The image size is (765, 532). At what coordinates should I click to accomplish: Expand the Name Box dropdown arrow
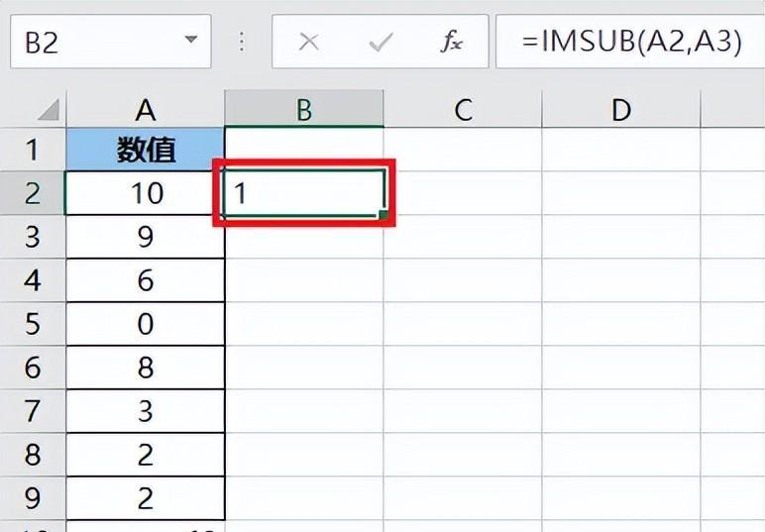pos(191,39)
